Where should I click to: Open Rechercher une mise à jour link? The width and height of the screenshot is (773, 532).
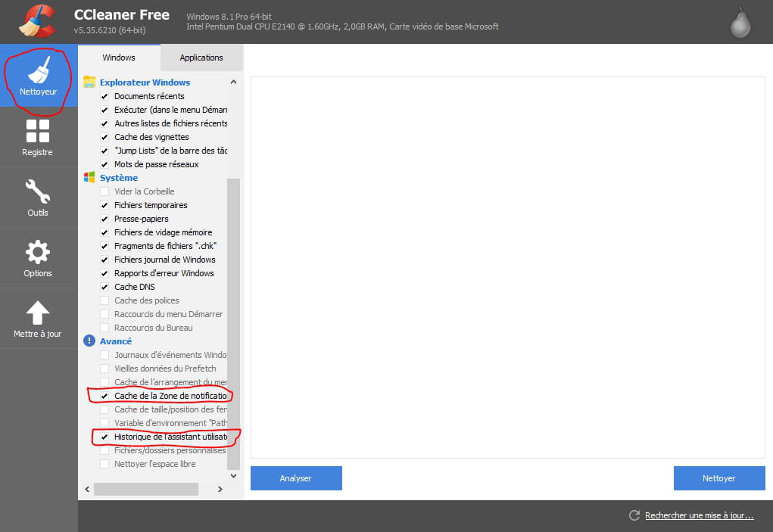coord(699,515)
